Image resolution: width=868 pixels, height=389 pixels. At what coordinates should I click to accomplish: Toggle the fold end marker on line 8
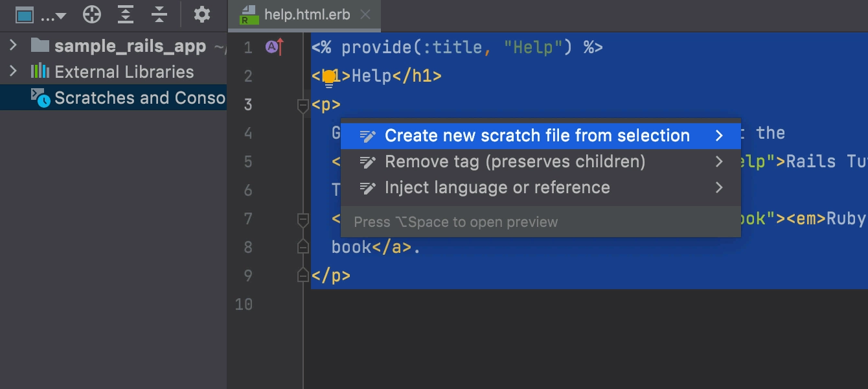[303, 246]
